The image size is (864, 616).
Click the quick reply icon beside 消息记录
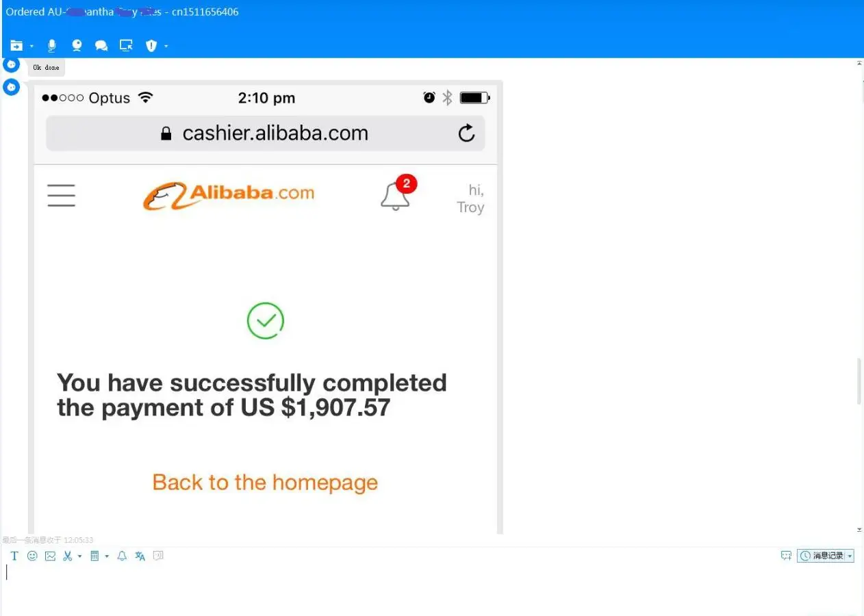tap(786, 556)
